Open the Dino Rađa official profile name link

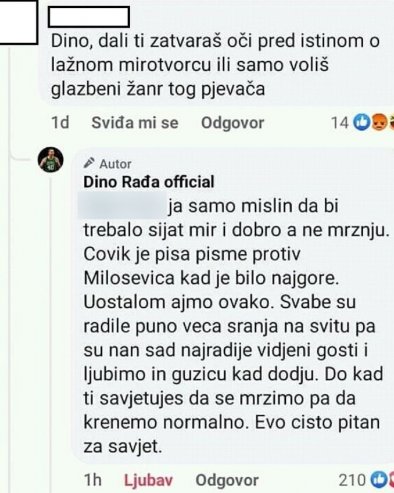(149, 182)
